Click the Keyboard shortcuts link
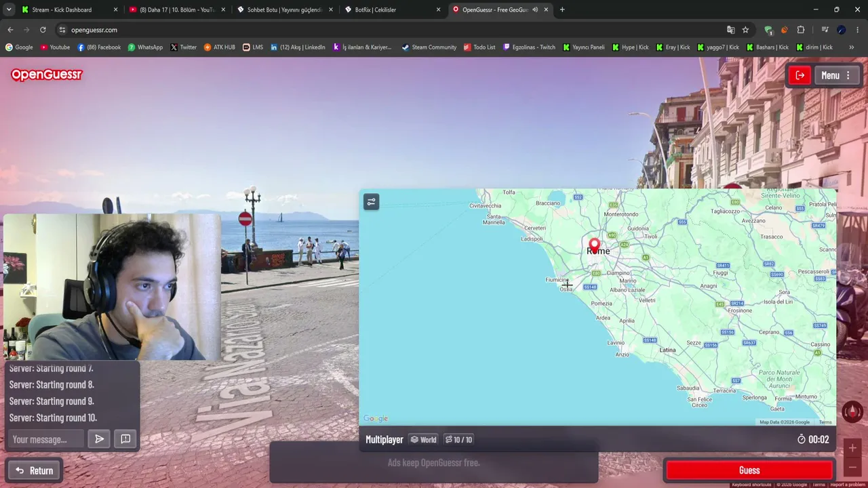The width and height of the screenshot is (868, 488). coord(751,485)
